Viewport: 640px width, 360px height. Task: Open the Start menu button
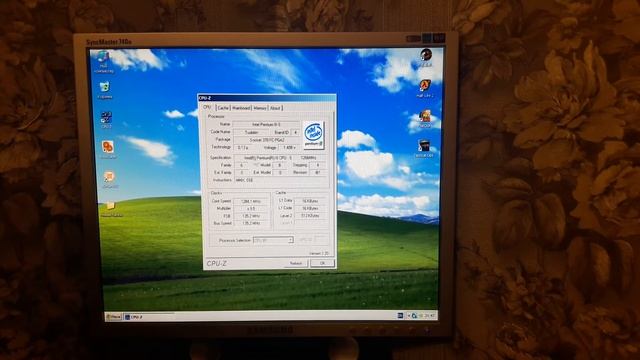click(x=113, y=316)
